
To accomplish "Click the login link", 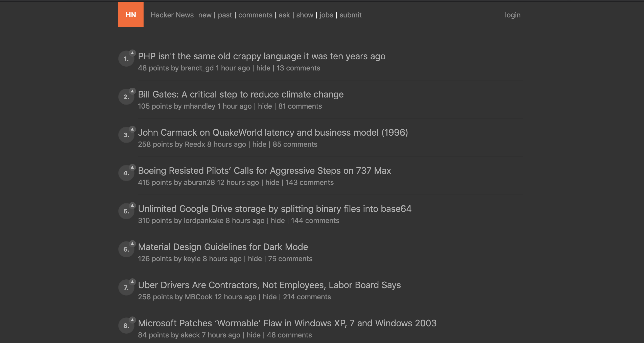I will pos(512,15).
